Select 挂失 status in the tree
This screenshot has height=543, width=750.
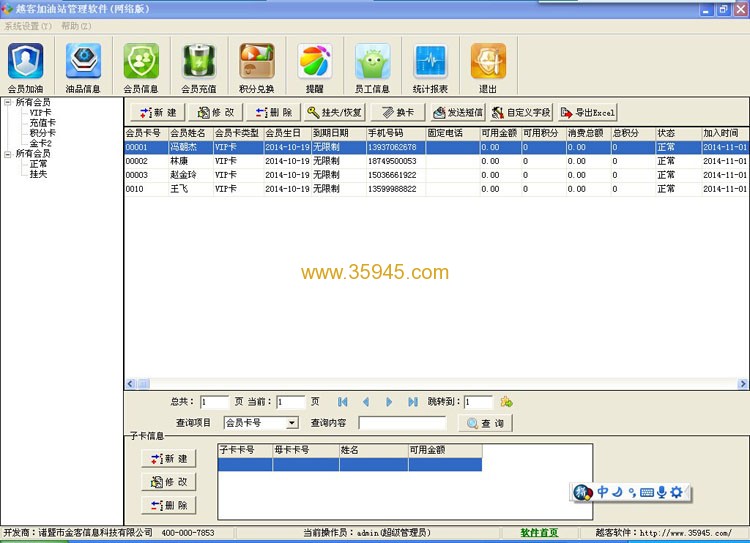pos(38,174)
